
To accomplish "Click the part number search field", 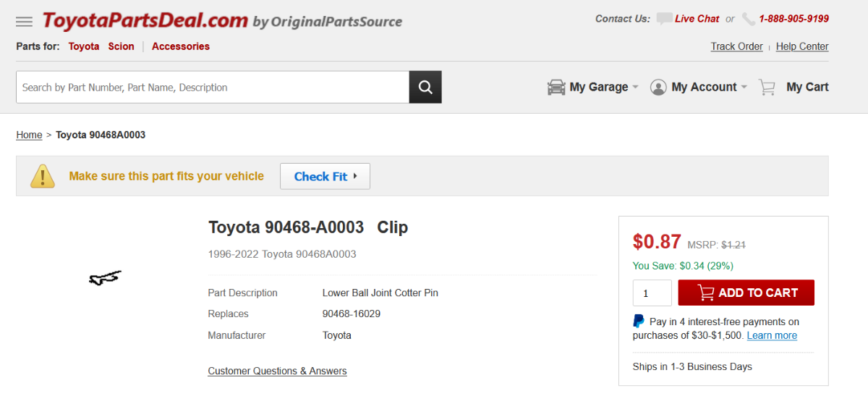I will tap(213, 87).
